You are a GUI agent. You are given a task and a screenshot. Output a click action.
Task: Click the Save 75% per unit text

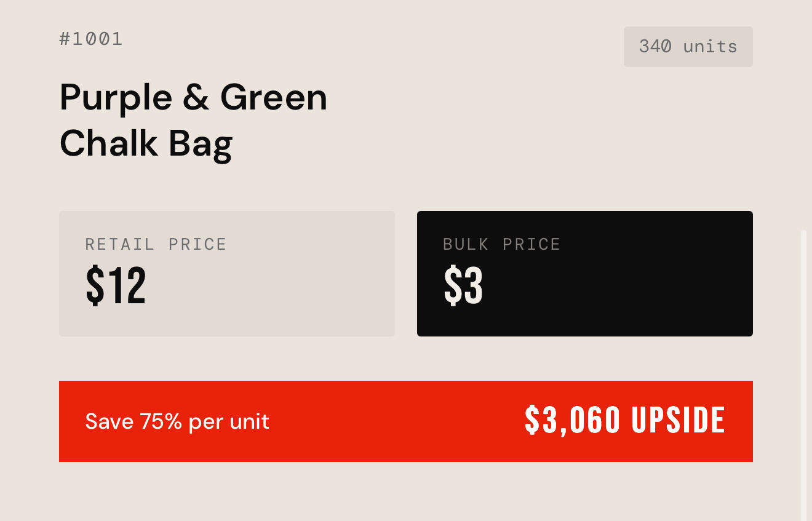[177, 421]
